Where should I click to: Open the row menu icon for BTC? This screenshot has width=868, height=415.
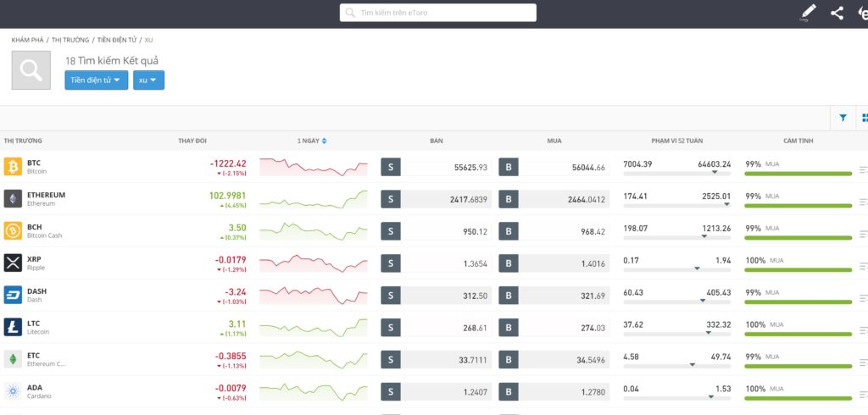tap(864, 170)
